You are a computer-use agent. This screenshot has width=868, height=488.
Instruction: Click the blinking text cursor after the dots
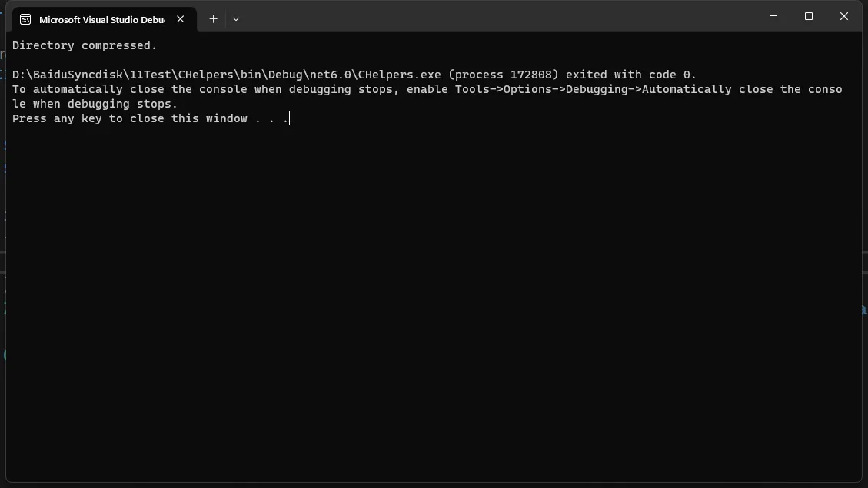(290, 118)
